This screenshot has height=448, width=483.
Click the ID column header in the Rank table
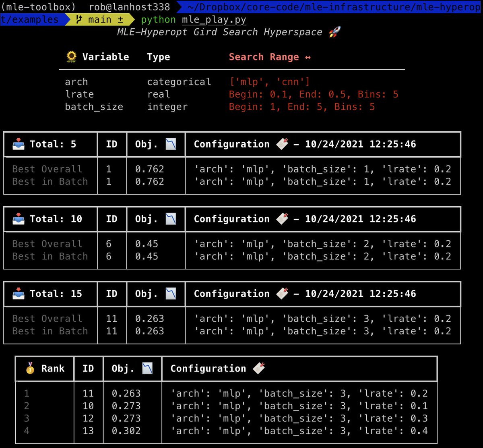click(88, 369)
